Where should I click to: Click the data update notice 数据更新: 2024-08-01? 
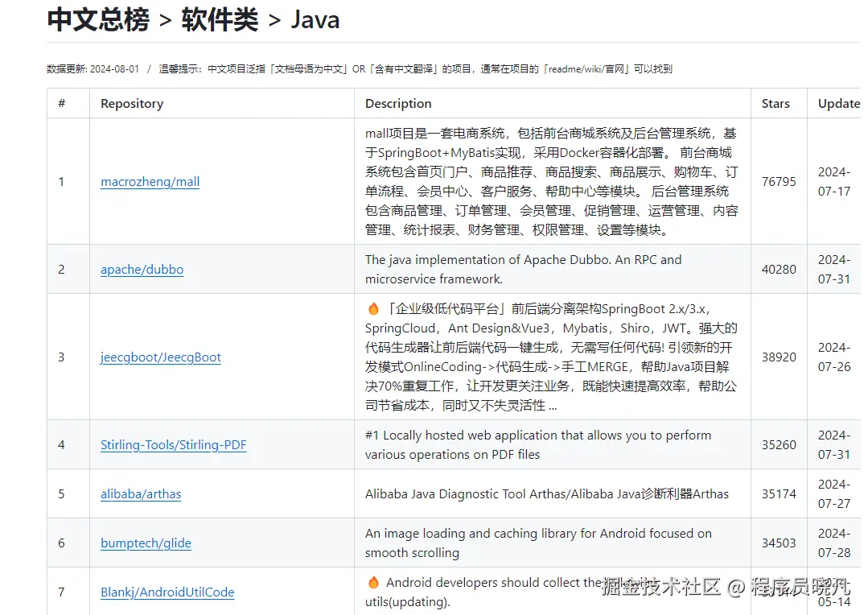pyautogui.click(x=93, y=69)
